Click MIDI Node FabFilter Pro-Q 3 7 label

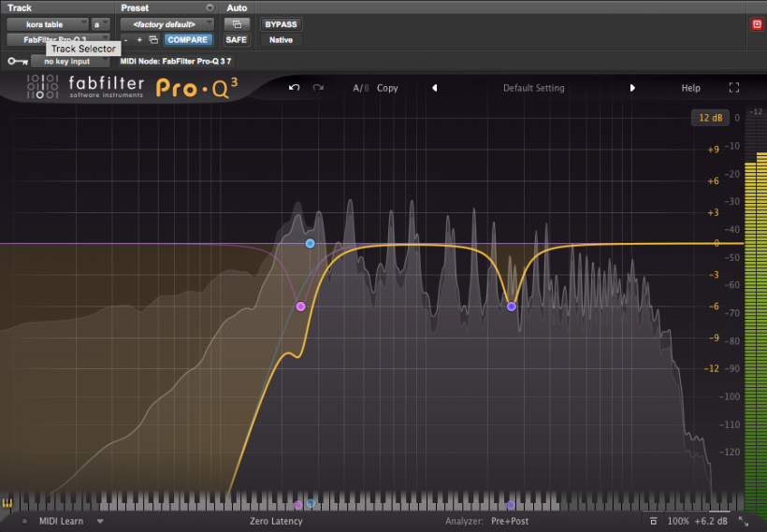coord(175,61)
